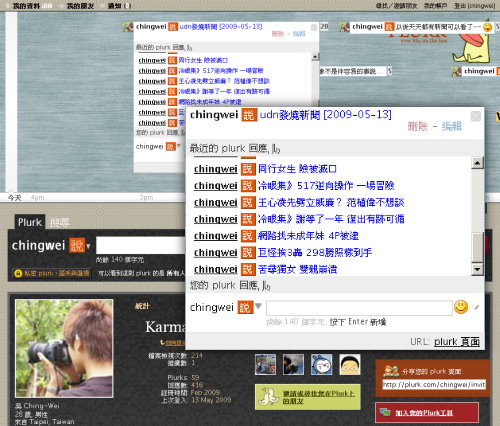
Task: Click the main plurk posting input field
Action: 140,245
